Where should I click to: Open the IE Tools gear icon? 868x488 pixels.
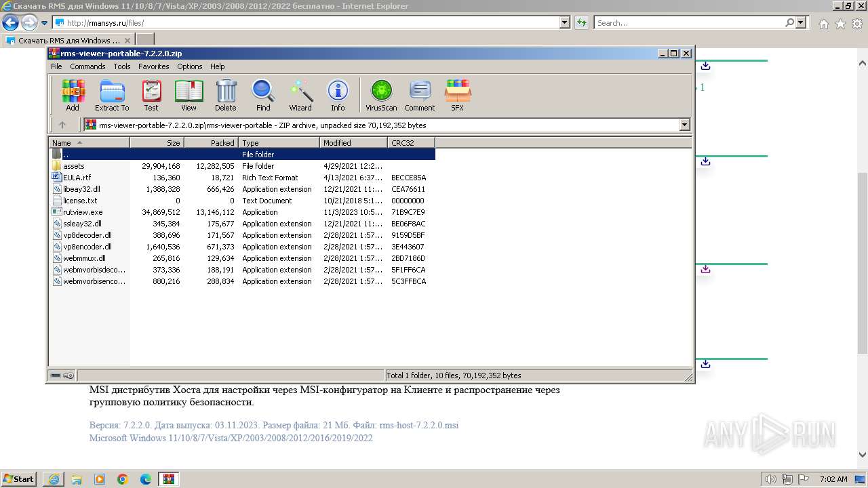[x=856, y=24]
